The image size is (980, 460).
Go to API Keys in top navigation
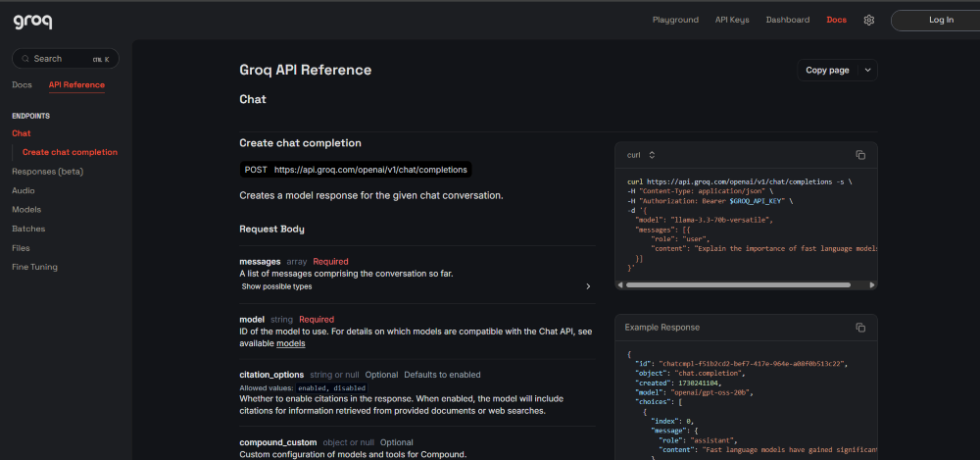click(732, 20)
